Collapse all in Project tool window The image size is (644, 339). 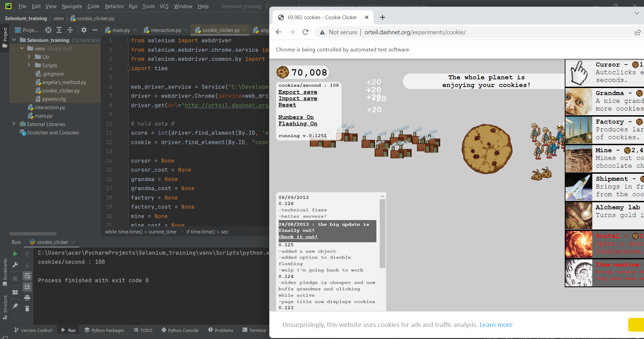70,30
